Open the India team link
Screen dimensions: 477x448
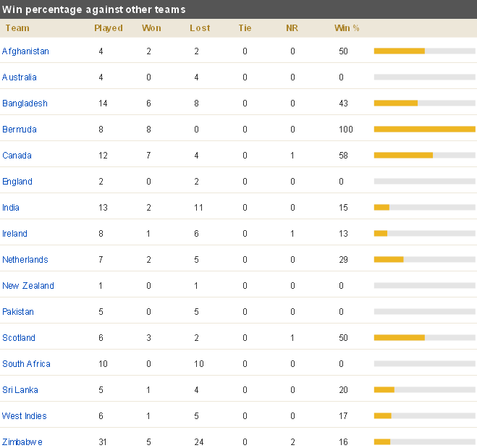[11, 208]
